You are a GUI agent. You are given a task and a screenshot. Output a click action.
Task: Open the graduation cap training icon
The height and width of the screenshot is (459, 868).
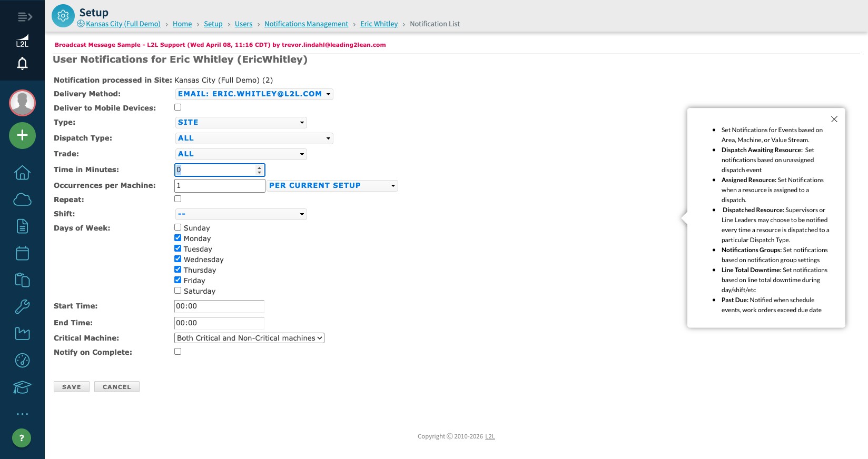coord(22,387)
